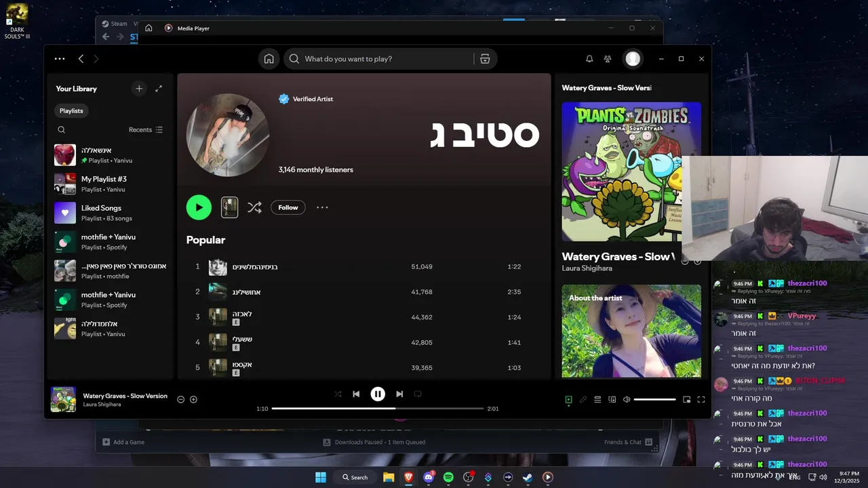Play popular track אקספו

click(242, 364)
